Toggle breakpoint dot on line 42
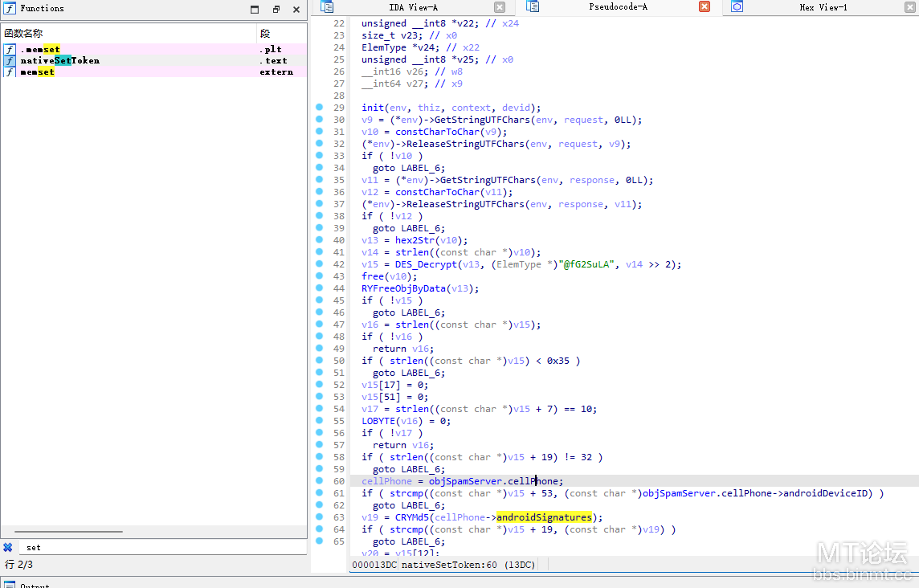 tap(320, 263)
